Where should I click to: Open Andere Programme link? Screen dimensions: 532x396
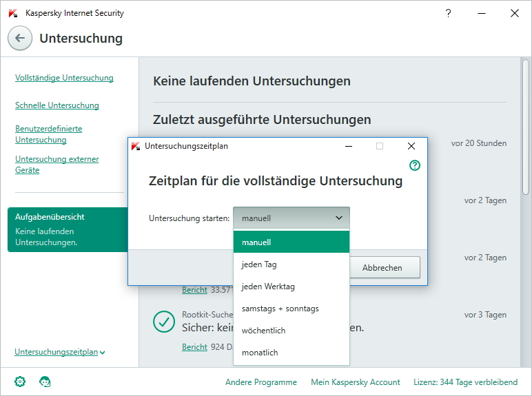[x=261, y=382]
